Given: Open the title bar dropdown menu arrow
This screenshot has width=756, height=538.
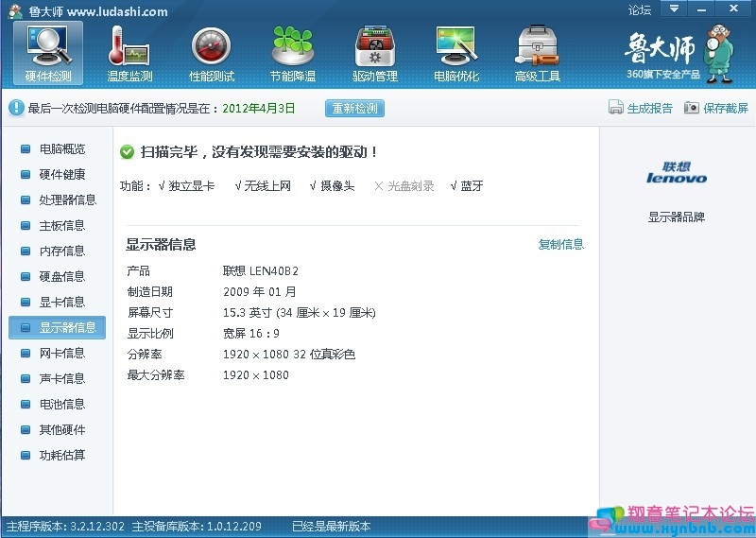Looking at the screenshot, I should click(674, 9).
